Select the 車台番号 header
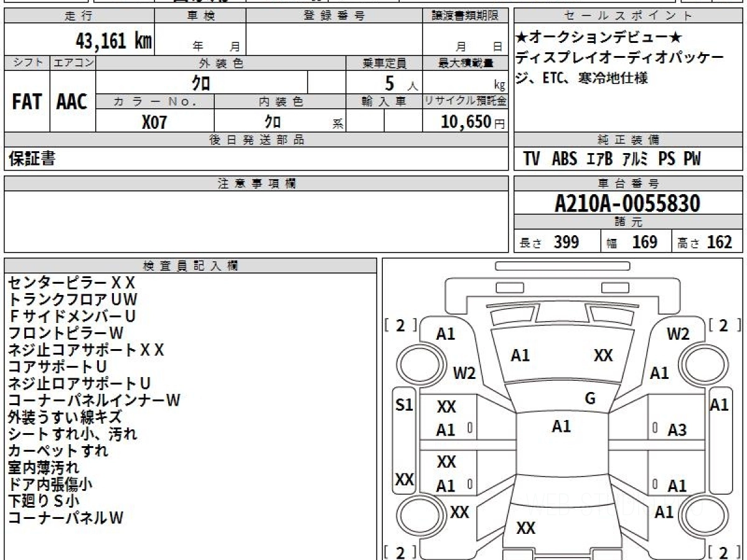This screenshot has height=560, width=747. (628, 184)
